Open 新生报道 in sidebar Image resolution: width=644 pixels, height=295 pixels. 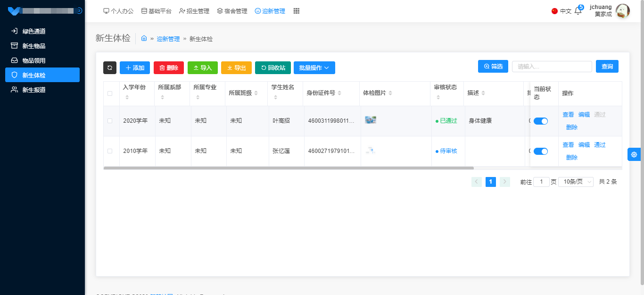[42, 90]
